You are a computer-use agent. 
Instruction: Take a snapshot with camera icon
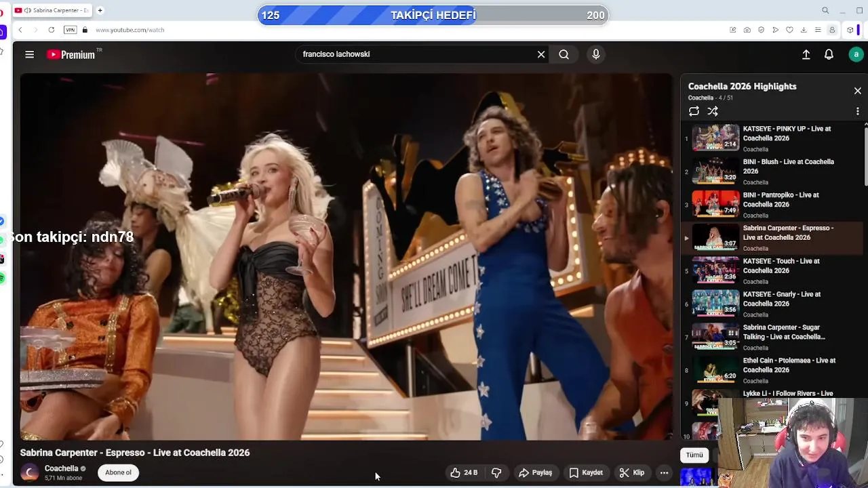747,30
